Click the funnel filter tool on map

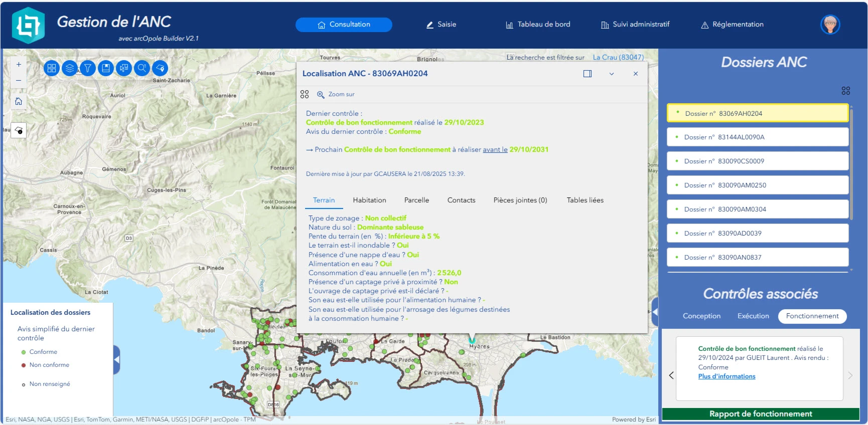(x=88, y=68)
